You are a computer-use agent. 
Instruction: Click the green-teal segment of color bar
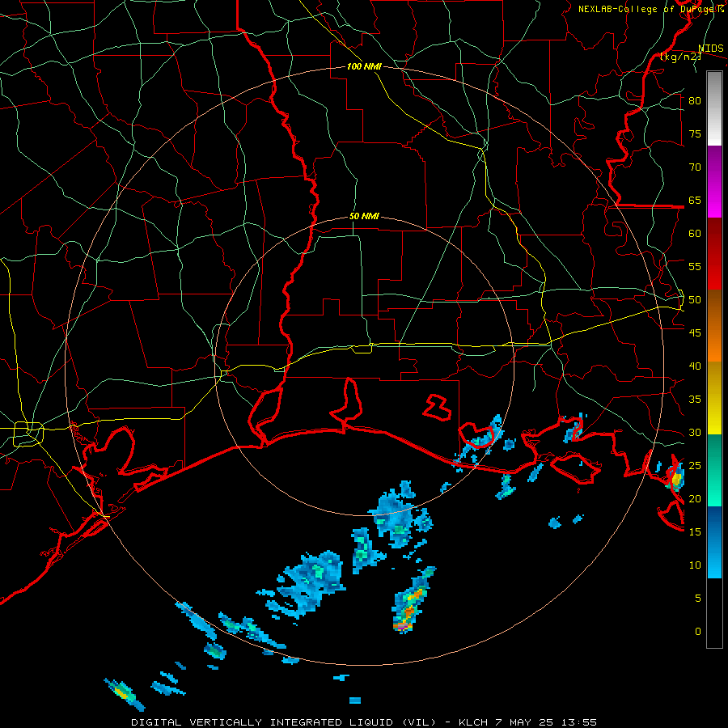point(714,470)
